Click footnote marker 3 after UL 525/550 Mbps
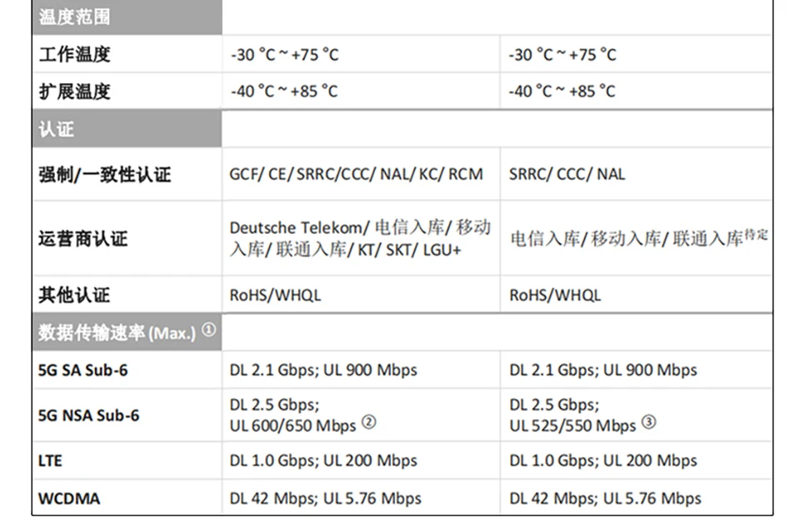800x532 pixels. pyautogui.click(x=648, y=423)
